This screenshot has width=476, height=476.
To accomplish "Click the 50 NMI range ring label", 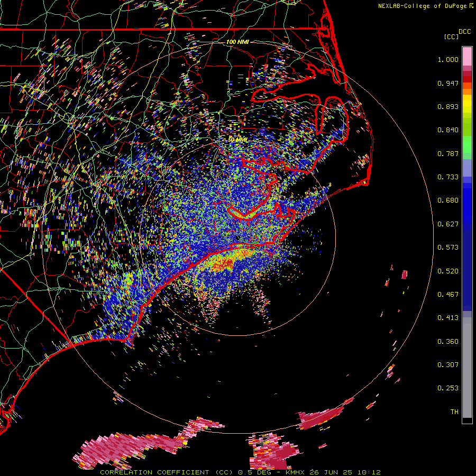I will (237, 140).
